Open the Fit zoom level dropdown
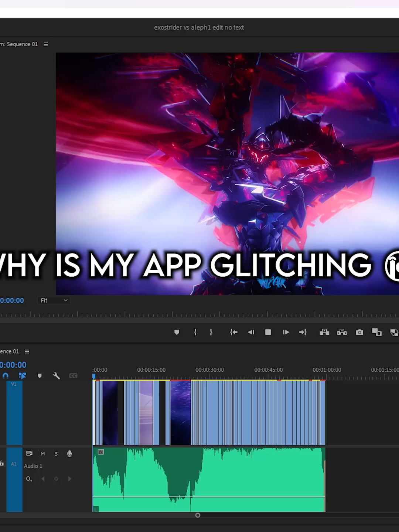399x532 pixels. click(54, 300)
